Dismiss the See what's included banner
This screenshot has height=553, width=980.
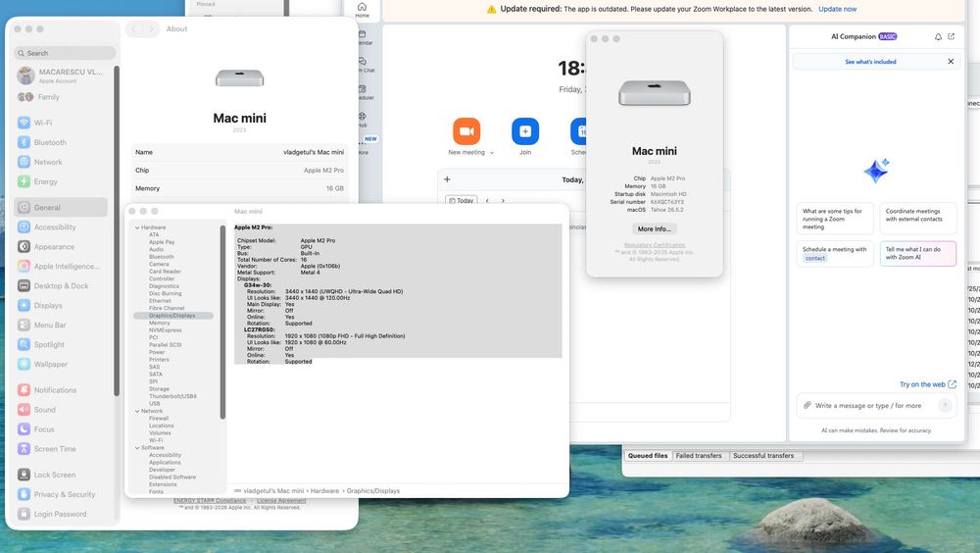tap(951, 62)
